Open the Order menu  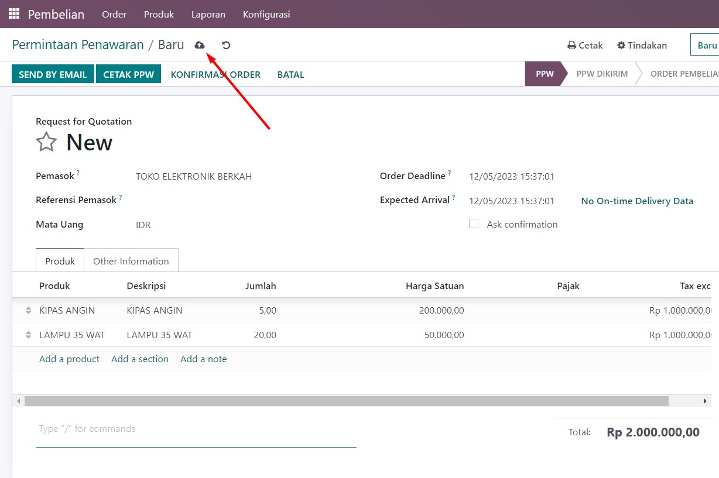pos(114,14)
